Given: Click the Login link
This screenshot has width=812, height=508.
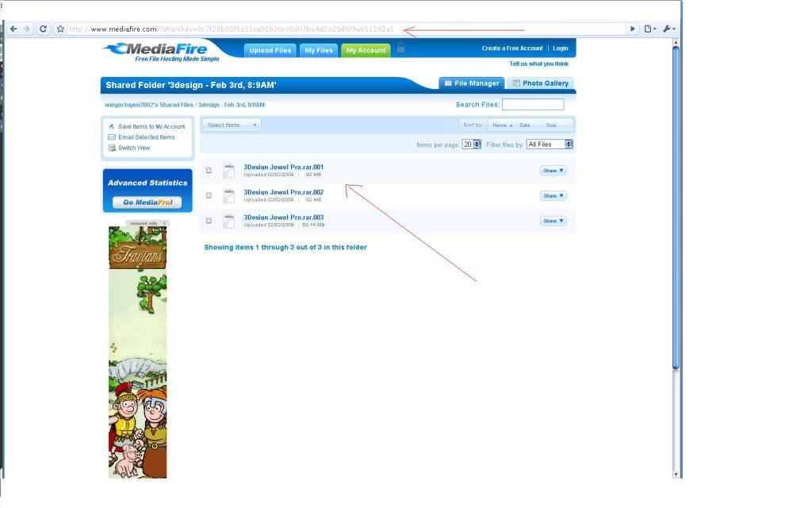Looking at the screenshot, I should tap(561, 48).
